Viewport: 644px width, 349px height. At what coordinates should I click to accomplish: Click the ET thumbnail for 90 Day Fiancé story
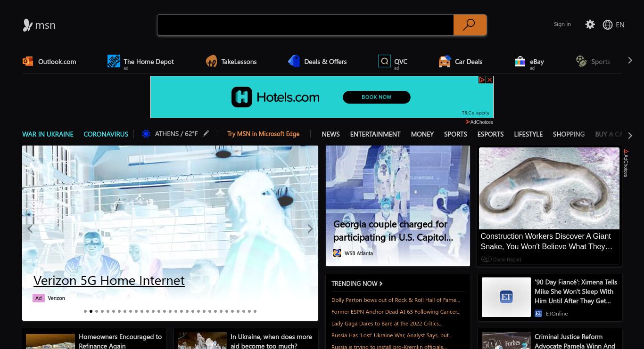pos(506,297)
